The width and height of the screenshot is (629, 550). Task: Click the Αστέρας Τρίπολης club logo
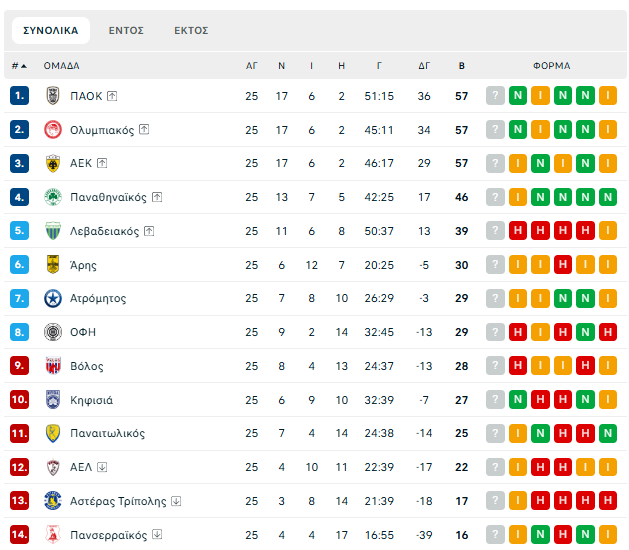53,501
